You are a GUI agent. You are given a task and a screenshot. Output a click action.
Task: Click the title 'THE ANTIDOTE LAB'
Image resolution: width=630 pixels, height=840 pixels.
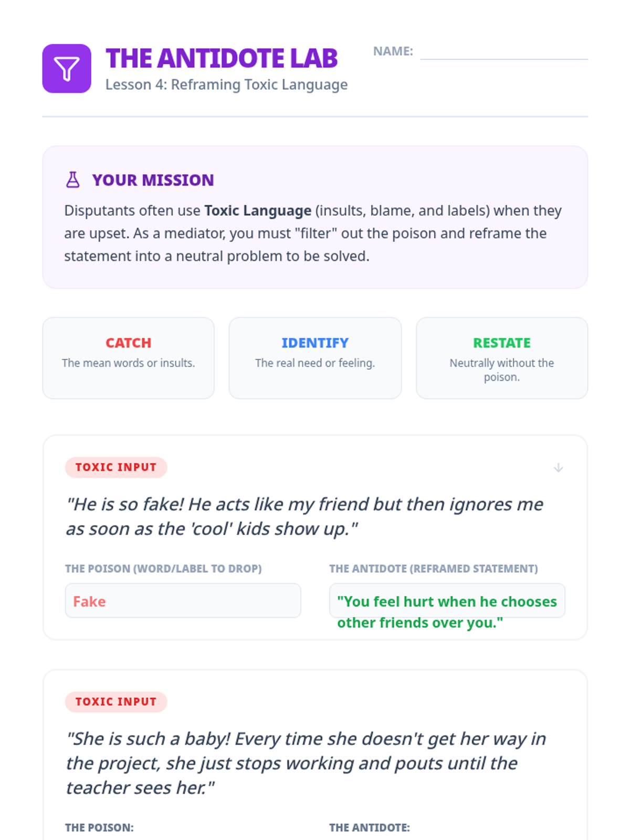222,58
